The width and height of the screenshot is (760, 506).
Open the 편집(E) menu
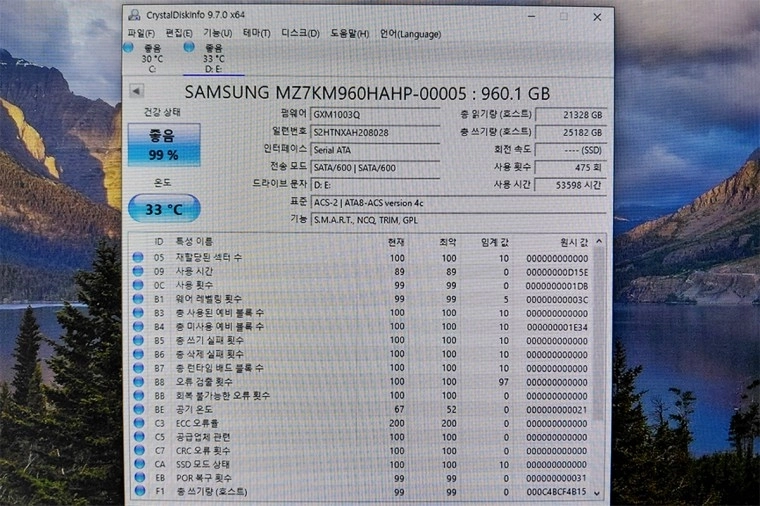click(179, 33)
